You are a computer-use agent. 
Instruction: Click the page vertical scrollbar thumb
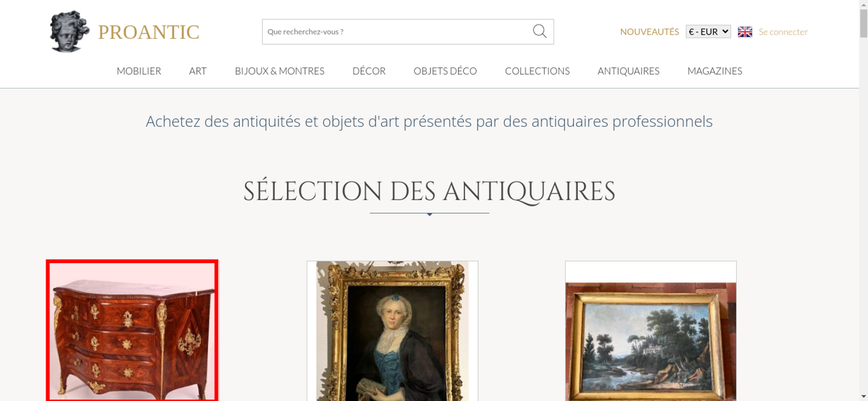click(864, 23)
